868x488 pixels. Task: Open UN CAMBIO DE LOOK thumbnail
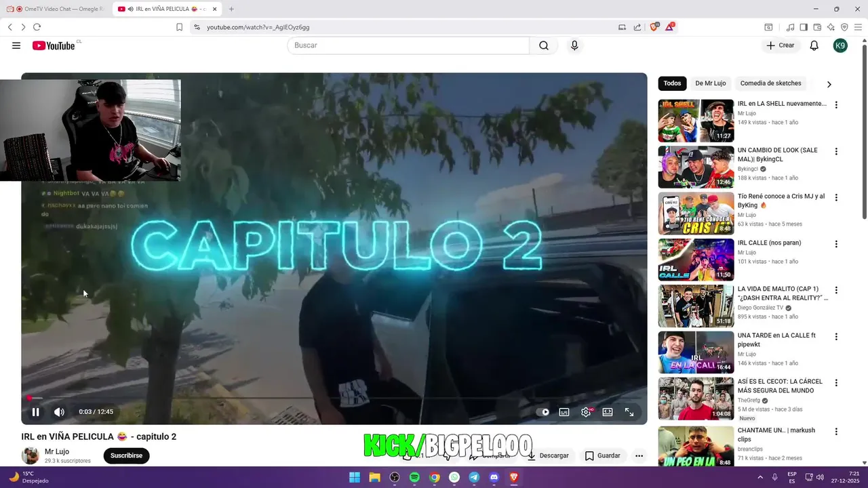[x=696, y=167]
